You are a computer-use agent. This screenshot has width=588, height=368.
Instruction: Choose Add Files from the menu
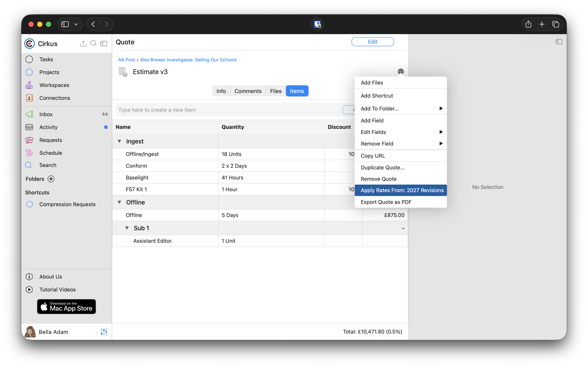(x=401, y=83)
